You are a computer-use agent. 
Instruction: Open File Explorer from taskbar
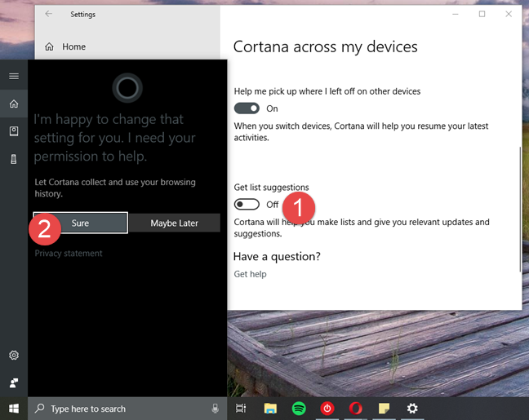coord(270,409)
